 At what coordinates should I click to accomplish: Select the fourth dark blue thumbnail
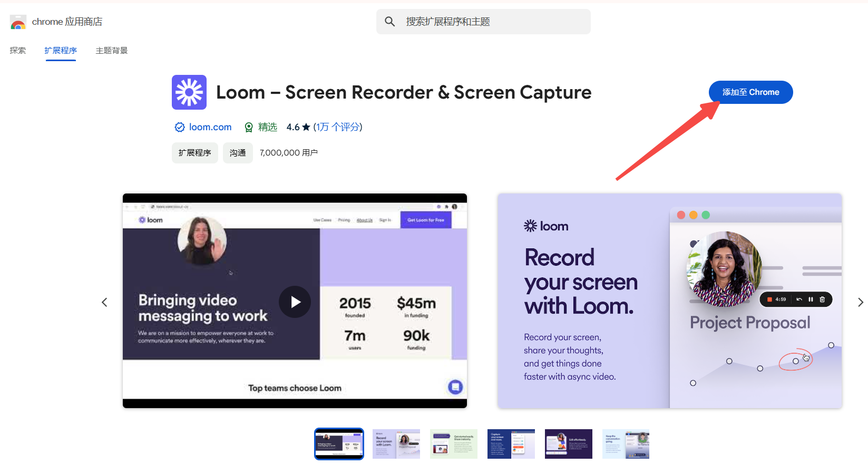511,444
